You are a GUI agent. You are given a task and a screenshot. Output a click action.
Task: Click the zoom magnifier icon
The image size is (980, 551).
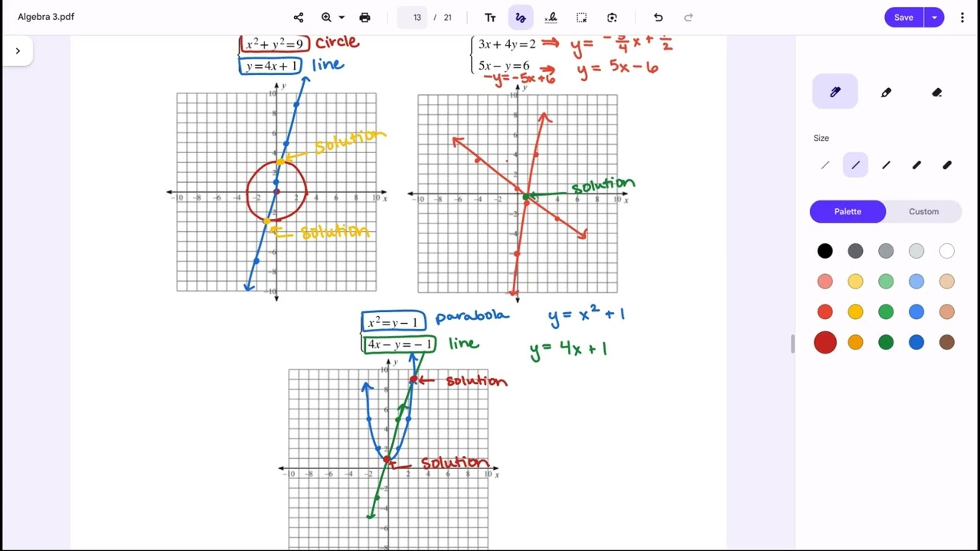click(x=326, y=17)
